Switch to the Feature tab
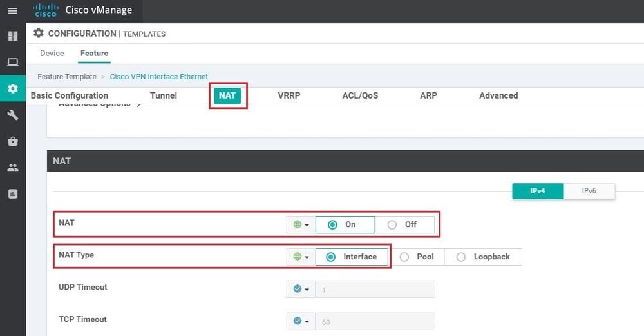The image size is (644, 336). [95, 54]
